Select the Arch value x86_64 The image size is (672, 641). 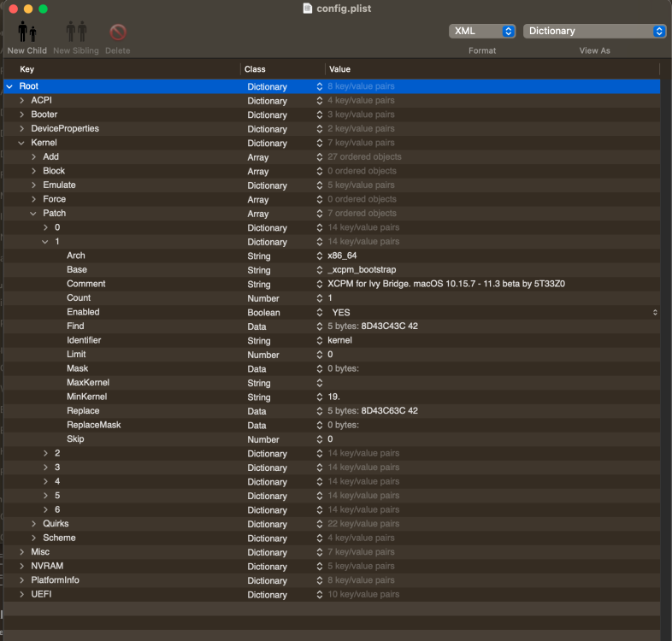pyautogui.click(x=342, y=256)
